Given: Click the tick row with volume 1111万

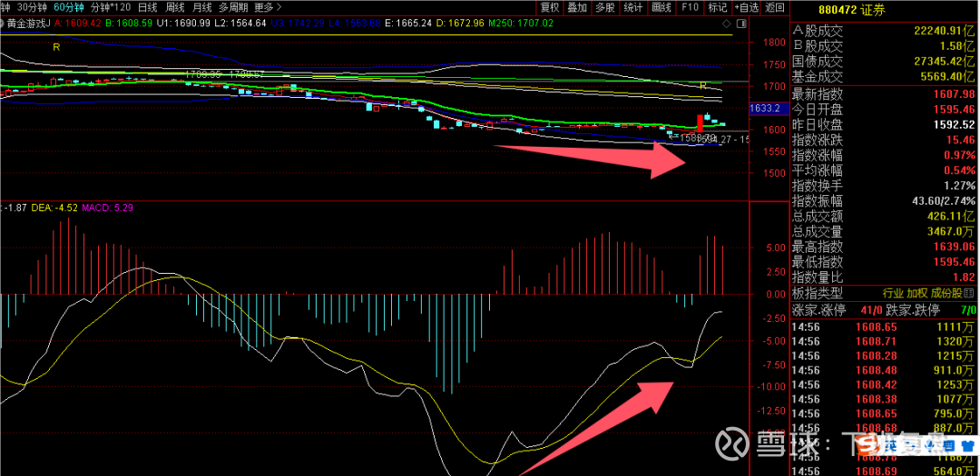Looking at the screenshot, I should 885,326.
